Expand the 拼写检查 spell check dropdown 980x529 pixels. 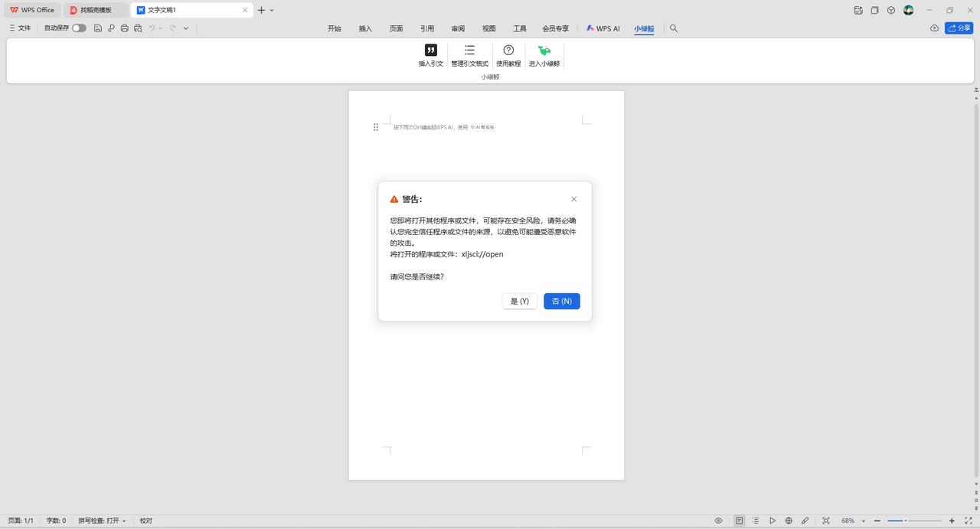pyautogui.click(x=124, y=521)
